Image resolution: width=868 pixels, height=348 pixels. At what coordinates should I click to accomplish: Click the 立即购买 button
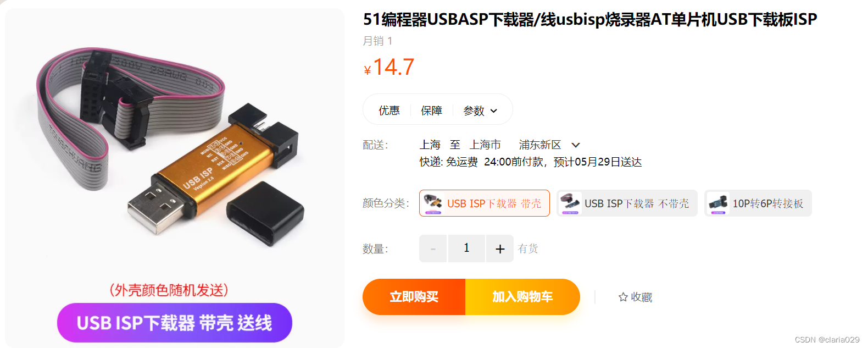click(414, 297)
